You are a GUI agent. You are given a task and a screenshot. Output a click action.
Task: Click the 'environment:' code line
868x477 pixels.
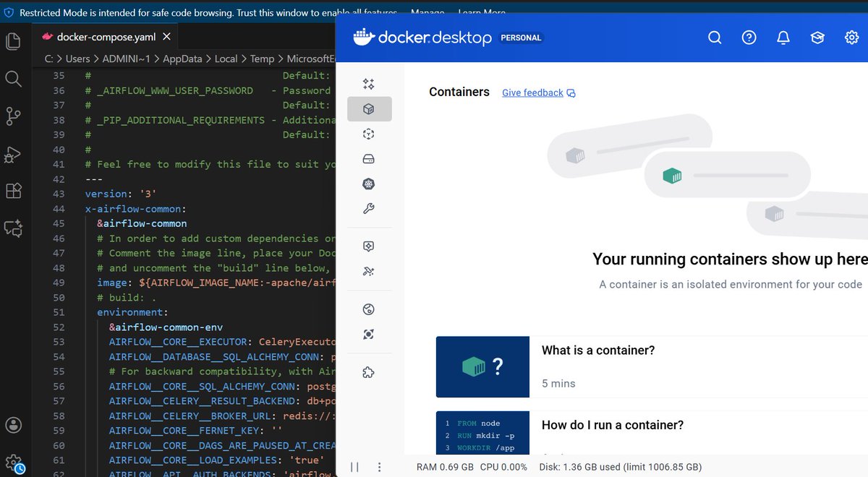tap(132, 312)
